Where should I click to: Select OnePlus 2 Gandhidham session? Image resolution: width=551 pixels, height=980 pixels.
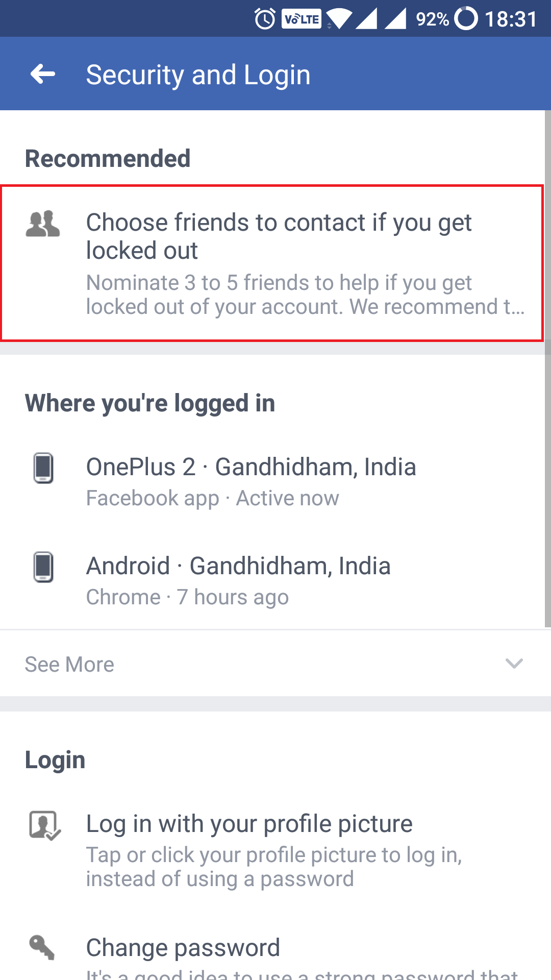coord(275,481)
